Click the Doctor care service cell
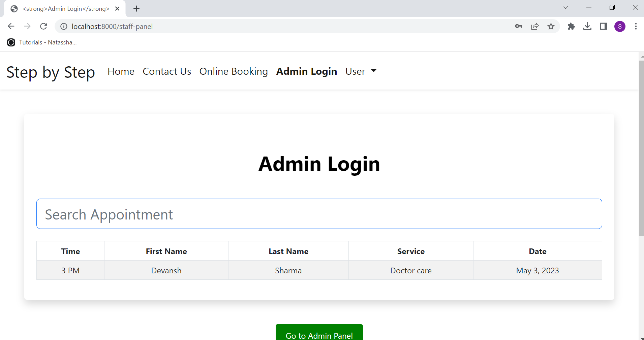 coord(411,270)
